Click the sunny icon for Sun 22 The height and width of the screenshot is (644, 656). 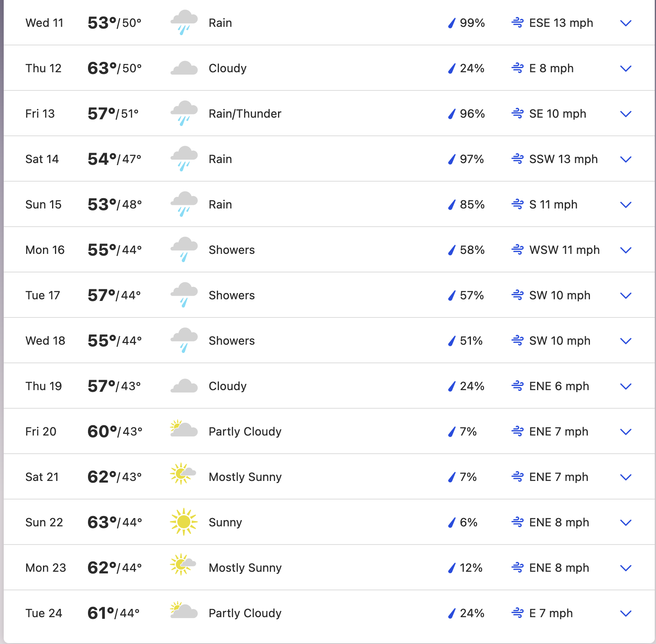pos(184,522)
